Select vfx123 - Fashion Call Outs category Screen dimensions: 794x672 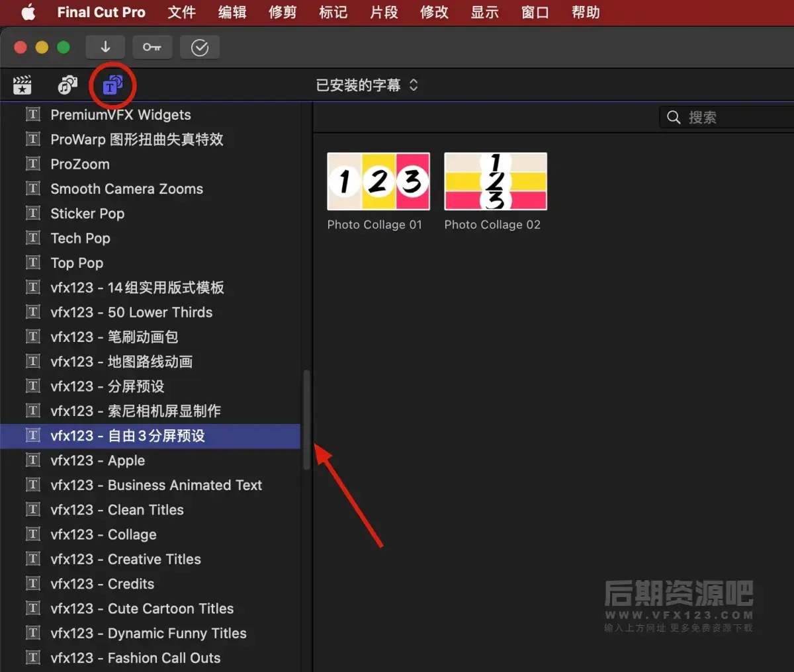coord(150,658)
